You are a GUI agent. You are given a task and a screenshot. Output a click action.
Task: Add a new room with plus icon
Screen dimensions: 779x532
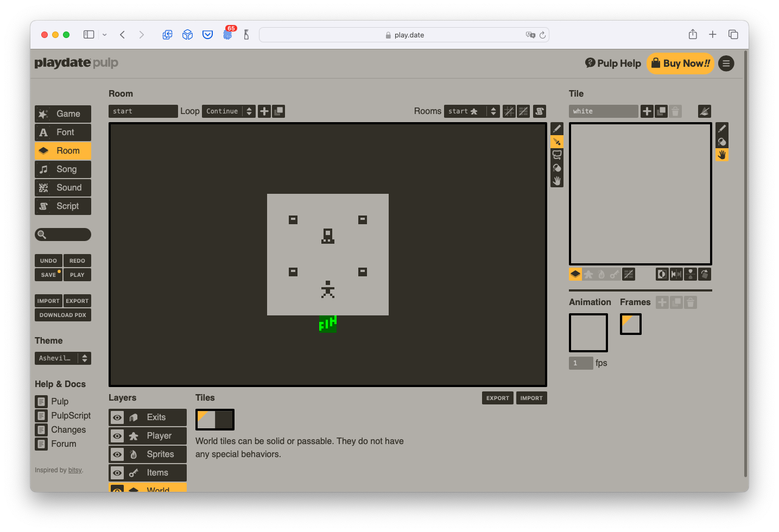click(x=264, y=111)
